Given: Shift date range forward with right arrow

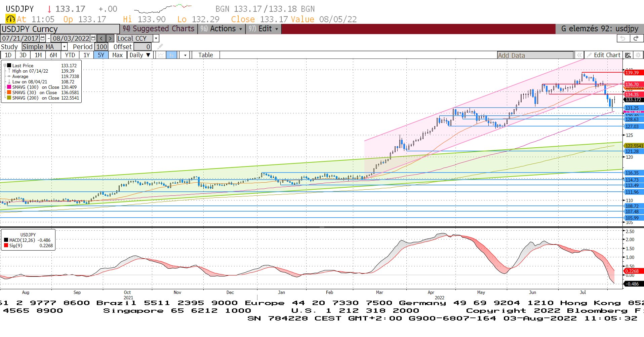Looking at the screenshot, I should [x=110, y=38].
